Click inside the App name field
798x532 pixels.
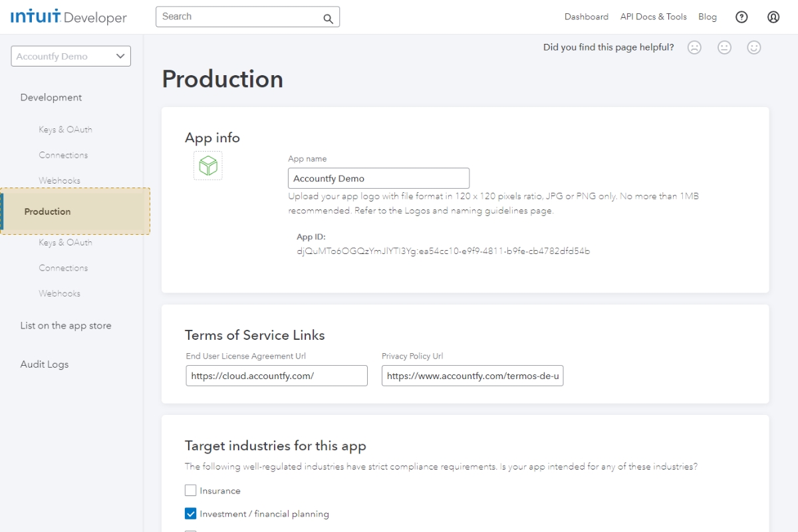pos(378,178)
